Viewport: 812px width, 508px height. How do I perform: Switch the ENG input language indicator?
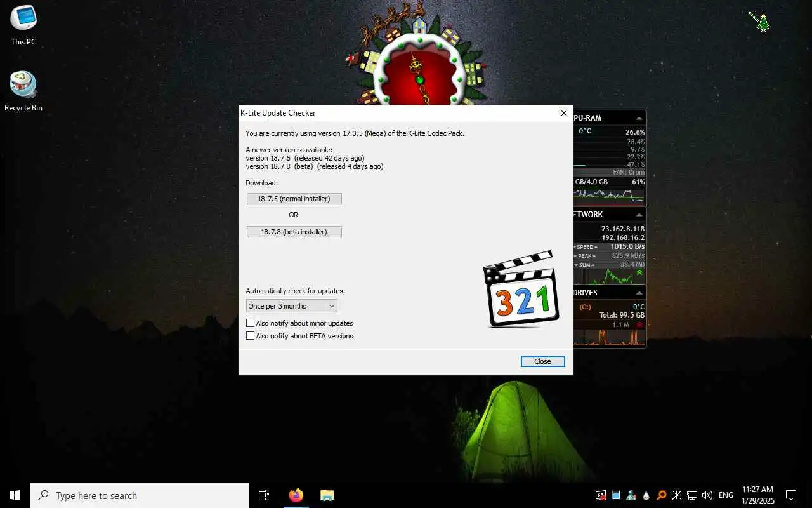pyautogui.click(x=726, y=495)
